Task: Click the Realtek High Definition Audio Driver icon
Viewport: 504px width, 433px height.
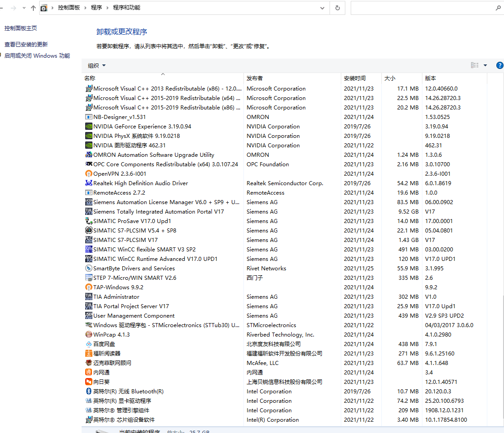Action: (x=89, y=183)
